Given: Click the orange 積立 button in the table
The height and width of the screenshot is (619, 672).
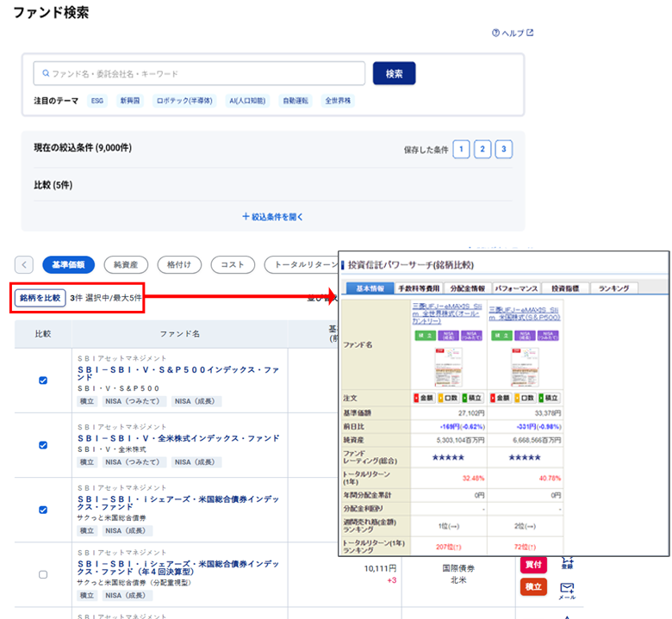Looking at the screenshot, I should pos(533,587).
